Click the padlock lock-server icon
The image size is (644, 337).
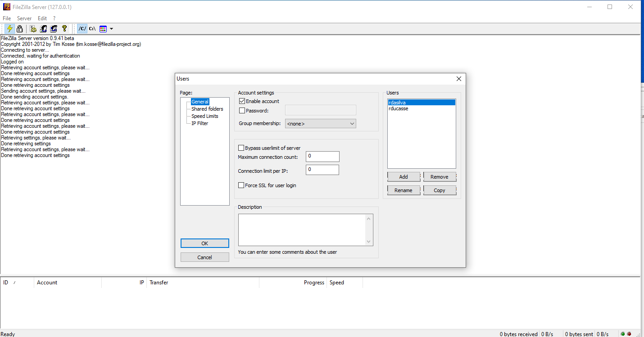(x=19, y=29)
